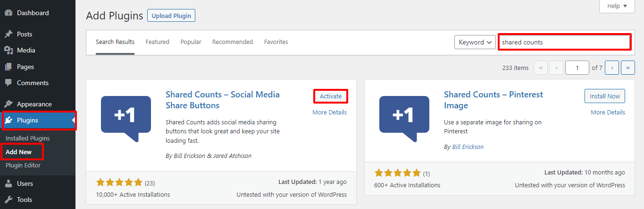Click the Comments speech bubble icon
Viewport: 644px width, 209px height.
point(8,83)
